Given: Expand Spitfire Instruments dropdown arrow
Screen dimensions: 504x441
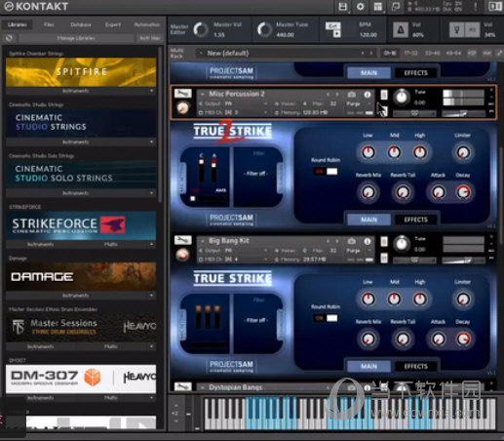Looking at the screenshot, I should tap(151, 91).
